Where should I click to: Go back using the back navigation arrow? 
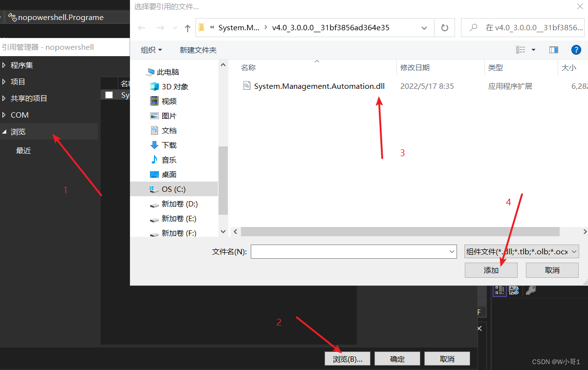141,28
